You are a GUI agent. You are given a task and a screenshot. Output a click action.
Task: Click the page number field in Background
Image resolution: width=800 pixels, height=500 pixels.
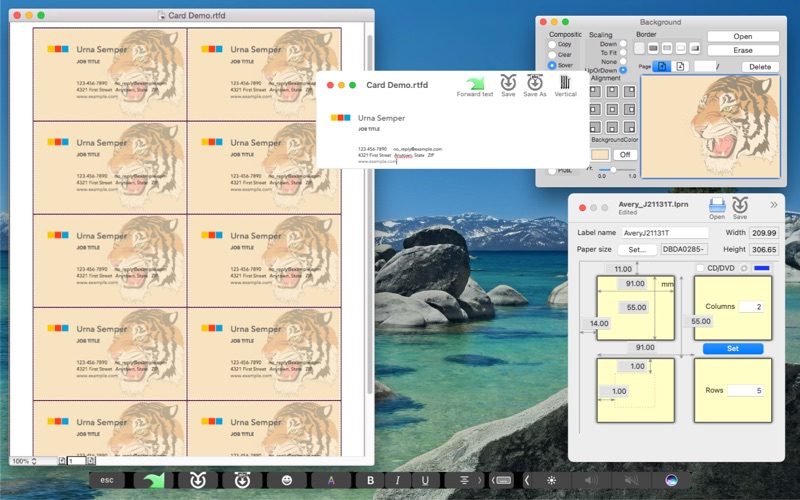coord(705,66)
